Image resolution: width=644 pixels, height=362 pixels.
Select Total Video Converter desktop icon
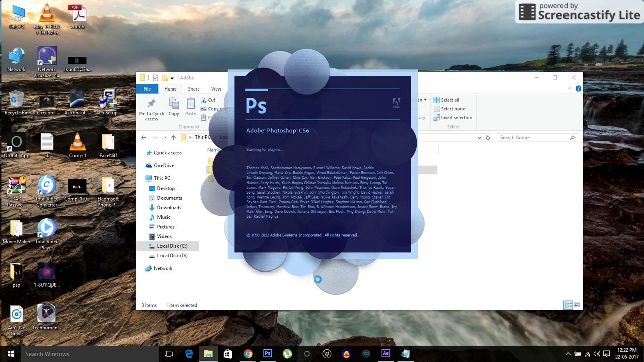pos(47,192)
